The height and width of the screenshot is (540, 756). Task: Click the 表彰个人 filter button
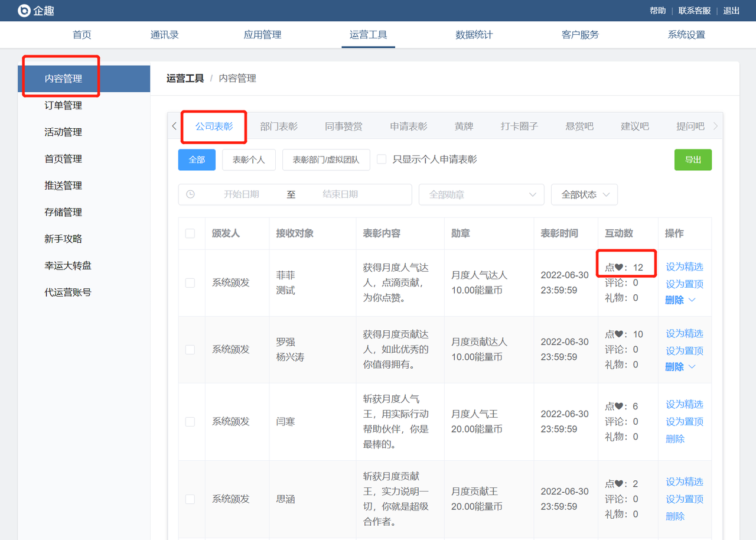[x=249, y=160]
